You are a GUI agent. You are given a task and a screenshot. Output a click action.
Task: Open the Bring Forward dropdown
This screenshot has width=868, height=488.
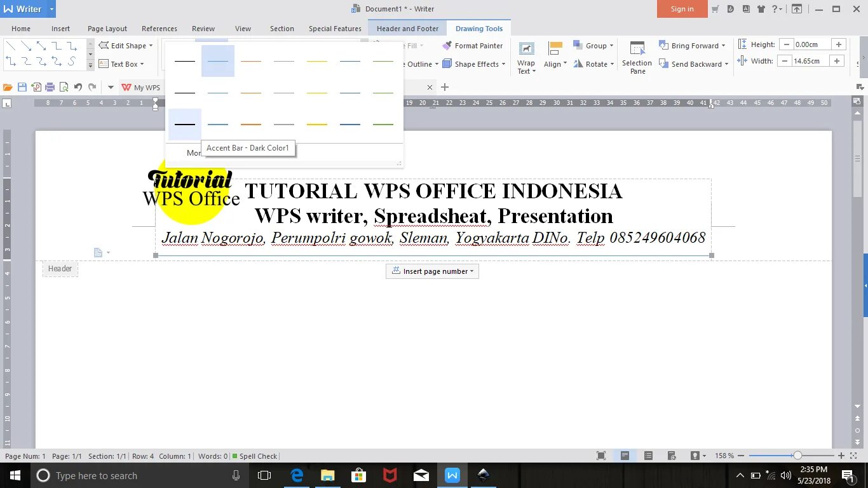pos(692,46)
